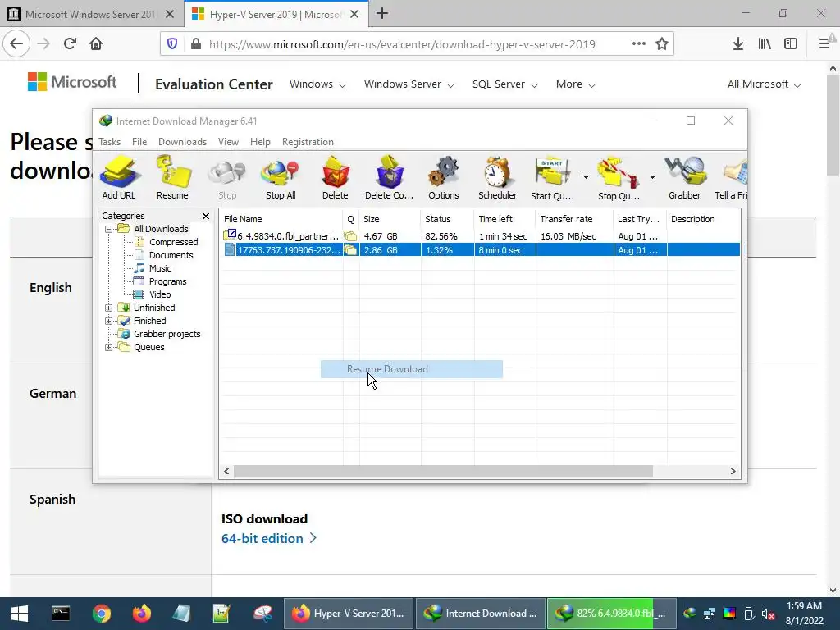
Task: Sort by Status column header
Action: (447, 219)
